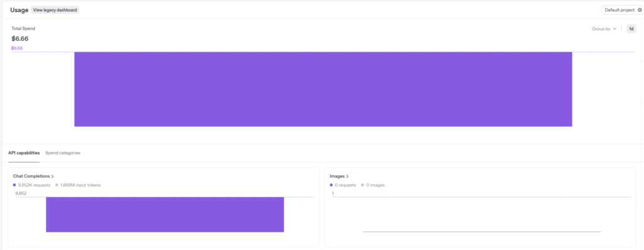Viewport: 644px width, 250px height.
Task: Open the Images usage details link
Action: (339, 176)
